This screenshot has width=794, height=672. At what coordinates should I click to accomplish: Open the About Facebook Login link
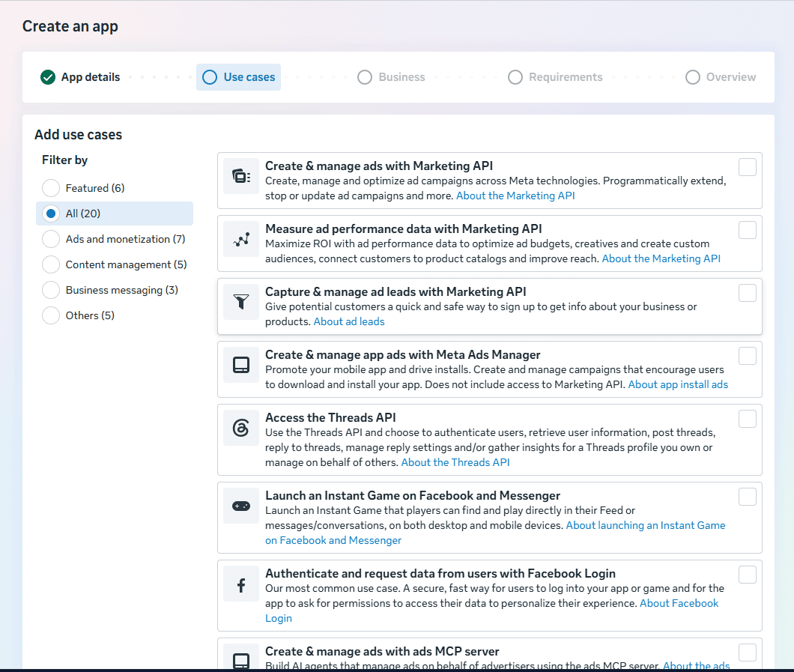pos(679,604)
